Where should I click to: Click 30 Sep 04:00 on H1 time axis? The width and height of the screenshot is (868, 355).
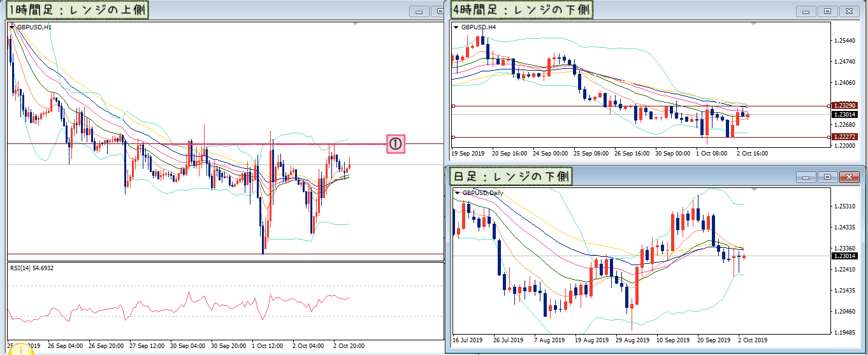(x=189, y=346)
